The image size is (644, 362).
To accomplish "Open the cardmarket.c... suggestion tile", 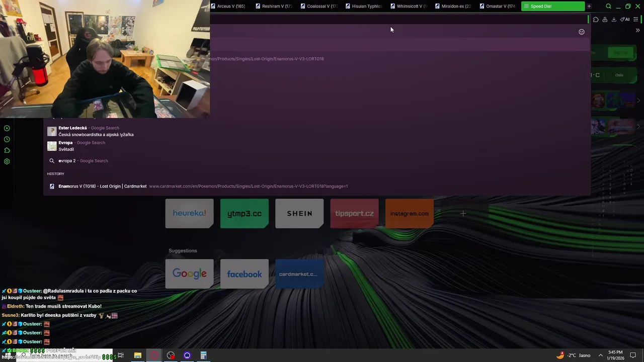I will tap(299, 274).
